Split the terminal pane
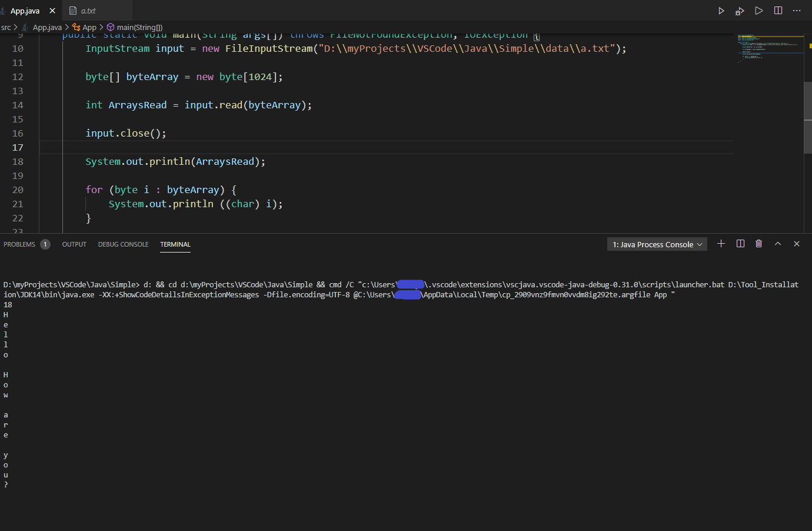The width and height of the screenshot is (812, 531). tap(740, 243)
